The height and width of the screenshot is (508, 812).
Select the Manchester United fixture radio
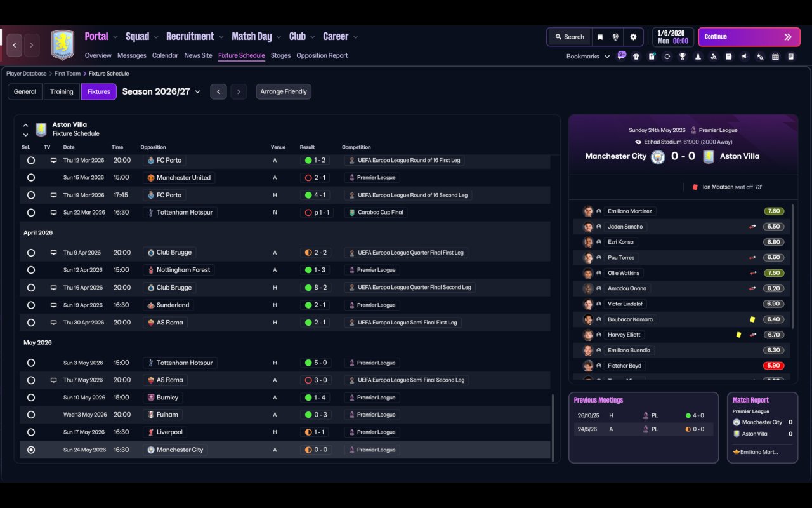[x=31, y=178]
